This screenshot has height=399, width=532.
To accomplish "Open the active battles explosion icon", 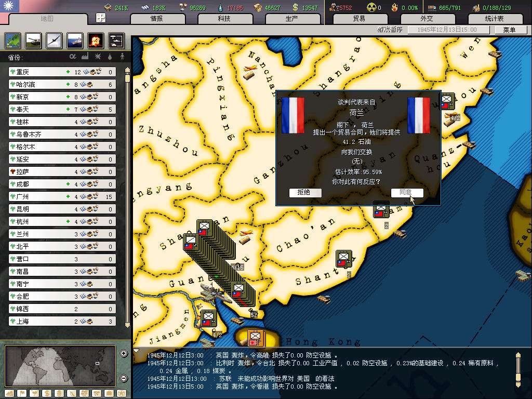I will pyautogui.click(x=96, y=41).
